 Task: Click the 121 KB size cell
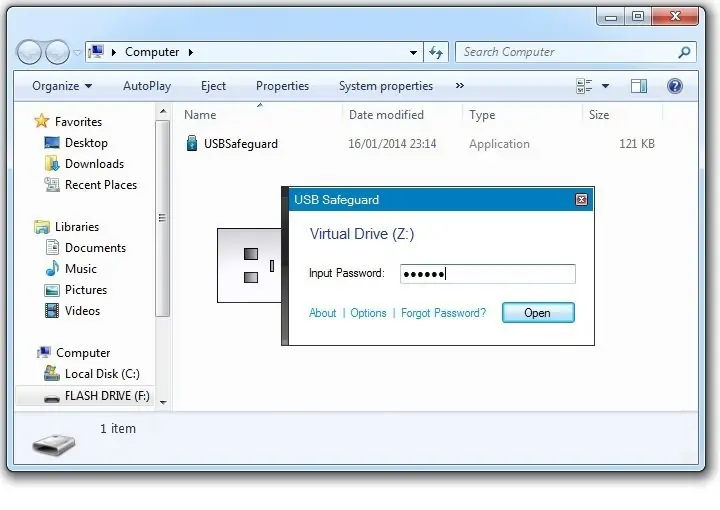click(637, 144)
